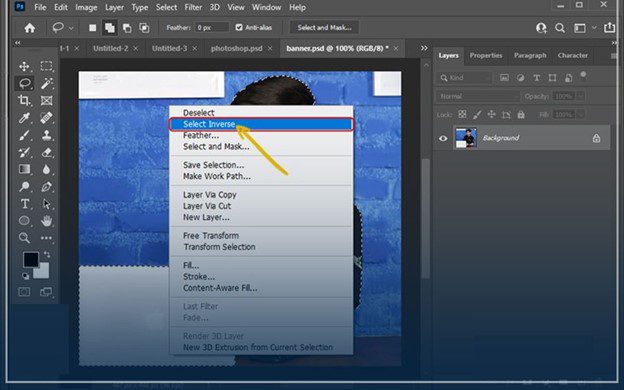The width and height of the screenshot is (624, 390).
Task: Open the Filter menu
Action: pyautogui.click(x=193, y=7)
